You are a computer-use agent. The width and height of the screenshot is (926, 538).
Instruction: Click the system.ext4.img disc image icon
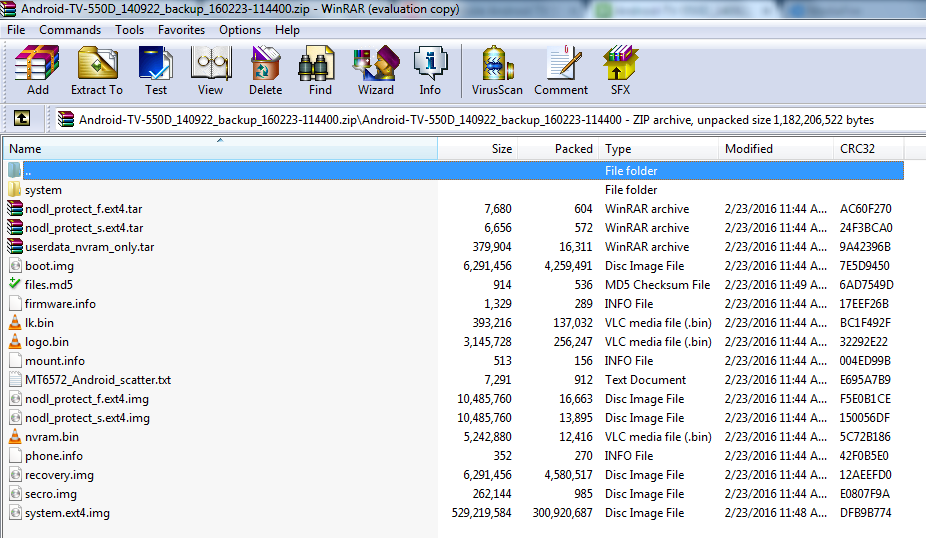(15, 513)
